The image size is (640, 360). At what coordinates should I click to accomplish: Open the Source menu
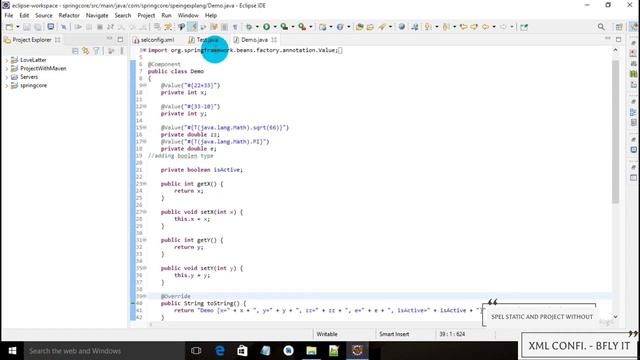coord(44,16)
